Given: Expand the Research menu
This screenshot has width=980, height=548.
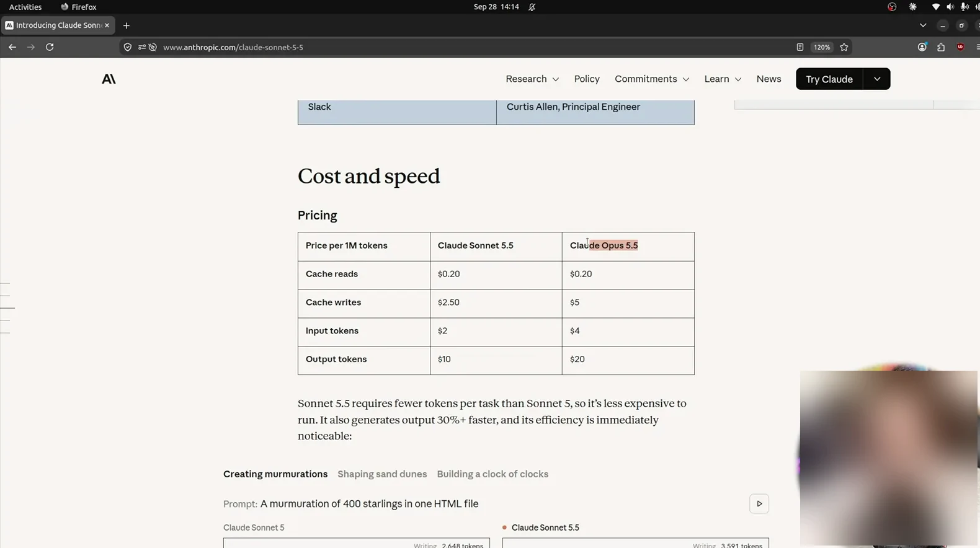Looking at the screenshot, I should point(532,79).
